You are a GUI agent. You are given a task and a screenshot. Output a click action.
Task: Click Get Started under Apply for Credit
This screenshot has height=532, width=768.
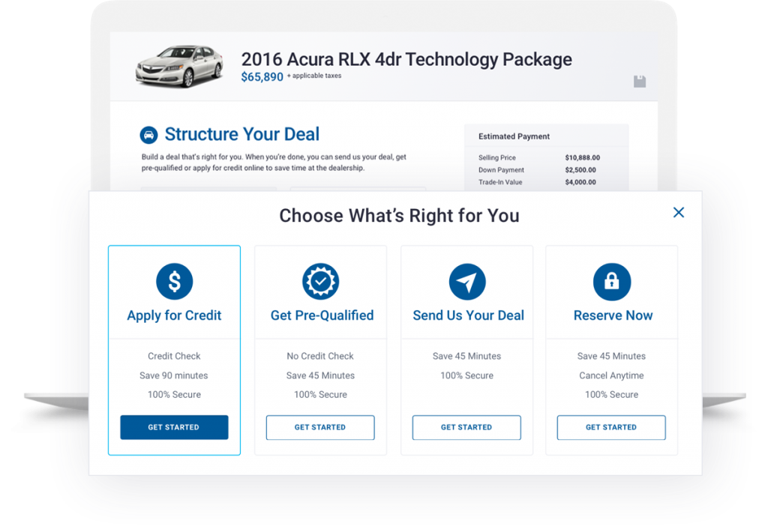174,427
